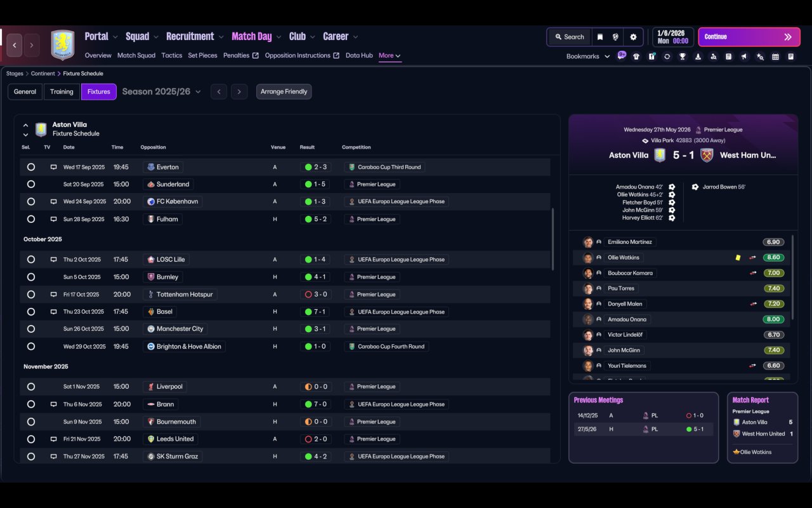Screen dimensions: 812x508
Task: Go to the next season with the right arrow
Action: click(239, 91)
